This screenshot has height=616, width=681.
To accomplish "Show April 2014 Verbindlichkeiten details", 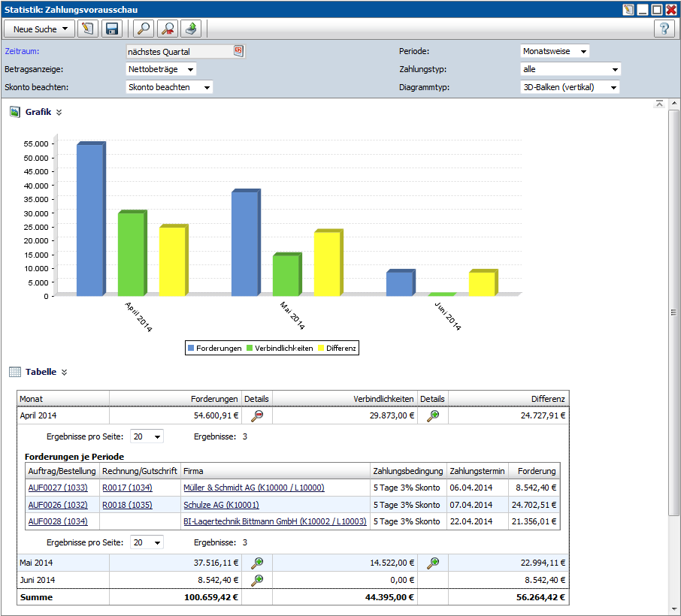I will (432, 415).
